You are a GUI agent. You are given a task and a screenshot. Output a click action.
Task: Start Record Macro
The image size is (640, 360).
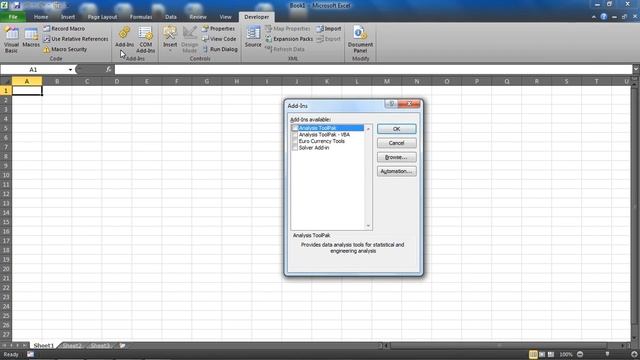(64, 29)
